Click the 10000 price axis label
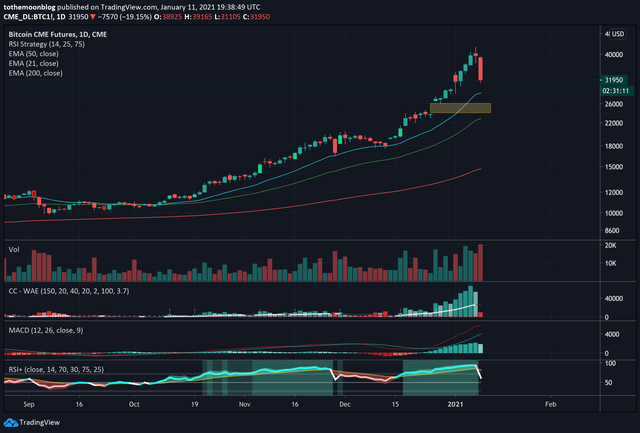This screenshot has width=640, height=433. 614,213
